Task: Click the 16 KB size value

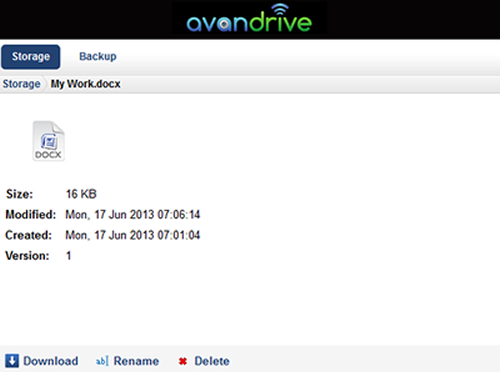Action: 81,194
